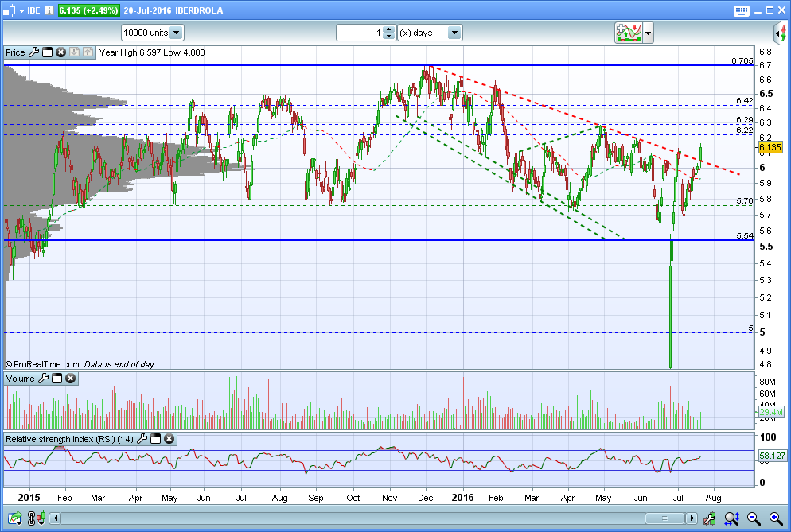Image resolution: width=791 pixels, height=532 pixels.
Task: Click the candlestick chart style icon
Action: [9, 10]
